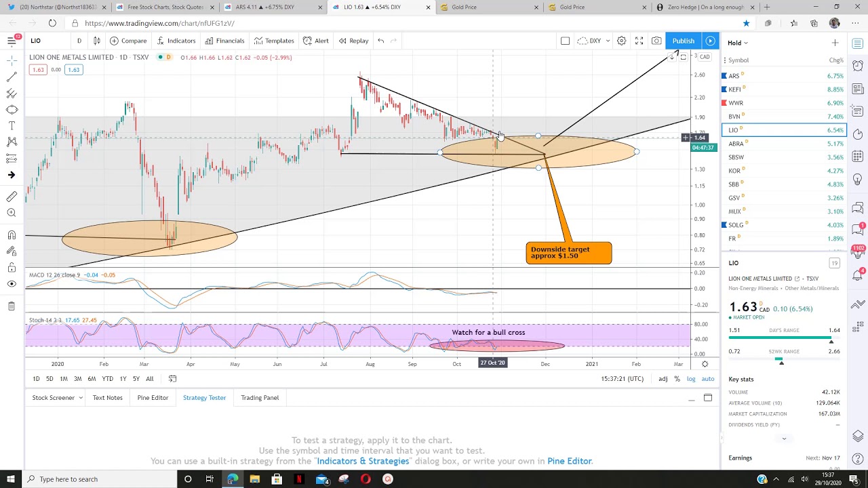868x488 pixels.
Task: Switch to the Pine Editor tab
Action: 153,398
